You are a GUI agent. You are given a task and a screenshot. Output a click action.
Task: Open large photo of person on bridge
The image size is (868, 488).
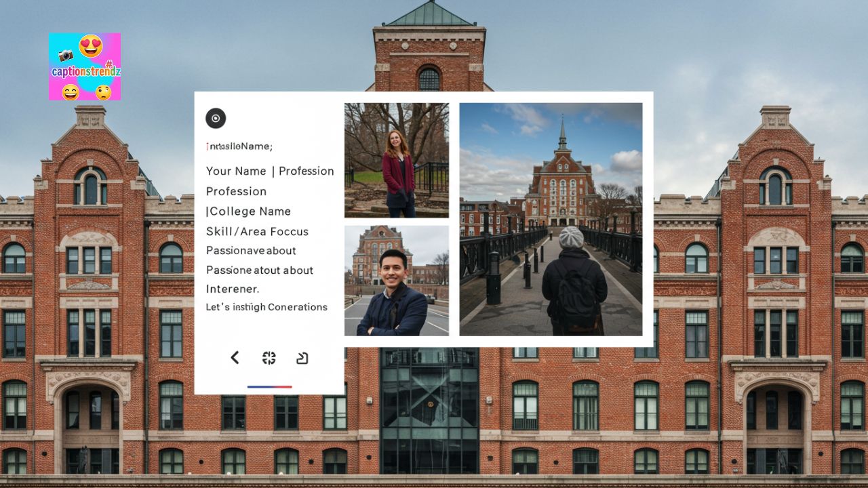(551, 219)
